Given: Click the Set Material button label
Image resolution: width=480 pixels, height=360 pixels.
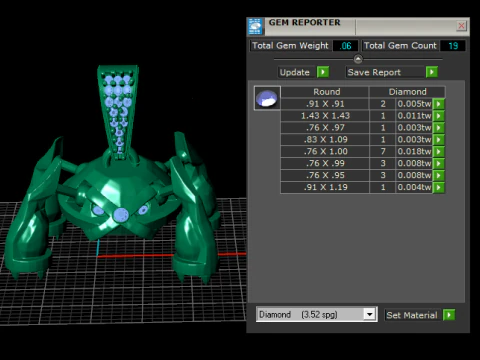Looking at the screenshot, I should [412, 315].
